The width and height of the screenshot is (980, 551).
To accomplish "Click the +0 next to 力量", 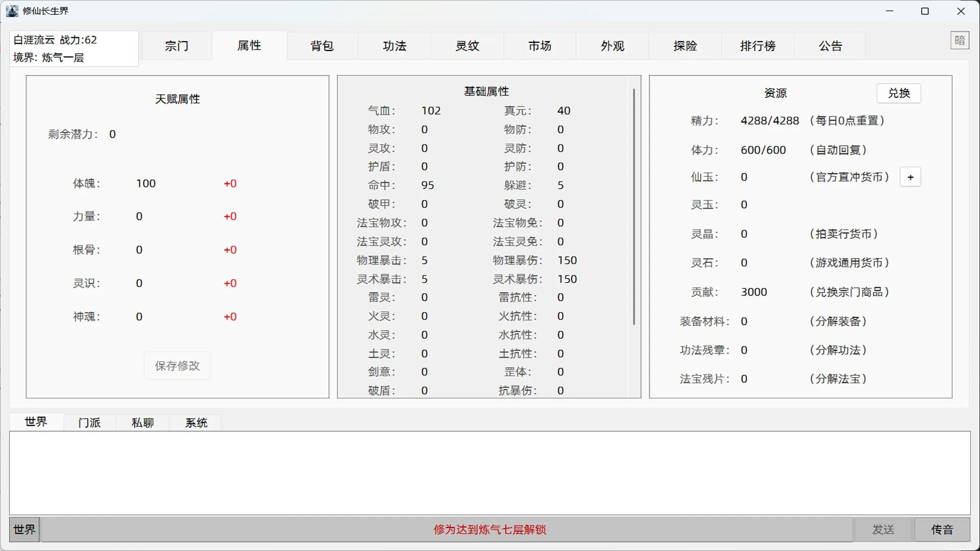I will coord(230,216).
